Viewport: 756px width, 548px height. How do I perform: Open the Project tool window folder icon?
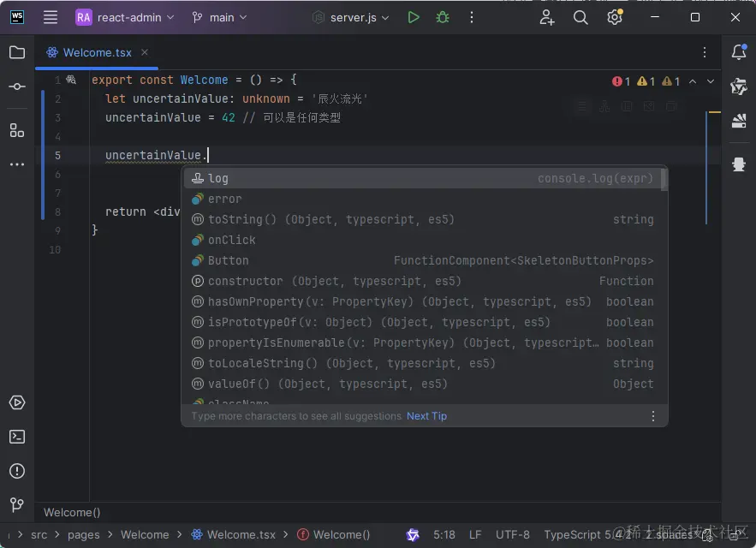[x=17, y=52]
